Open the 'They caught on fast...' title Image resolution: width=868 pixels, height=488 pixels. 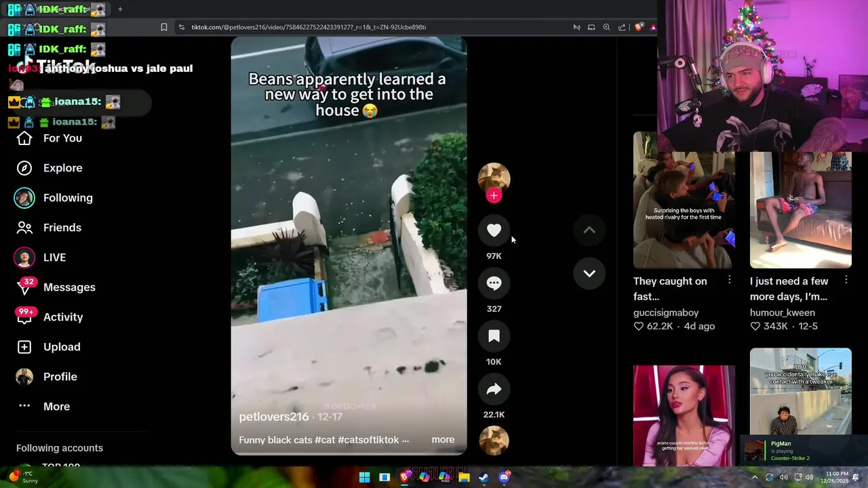[x=670, y=289]
